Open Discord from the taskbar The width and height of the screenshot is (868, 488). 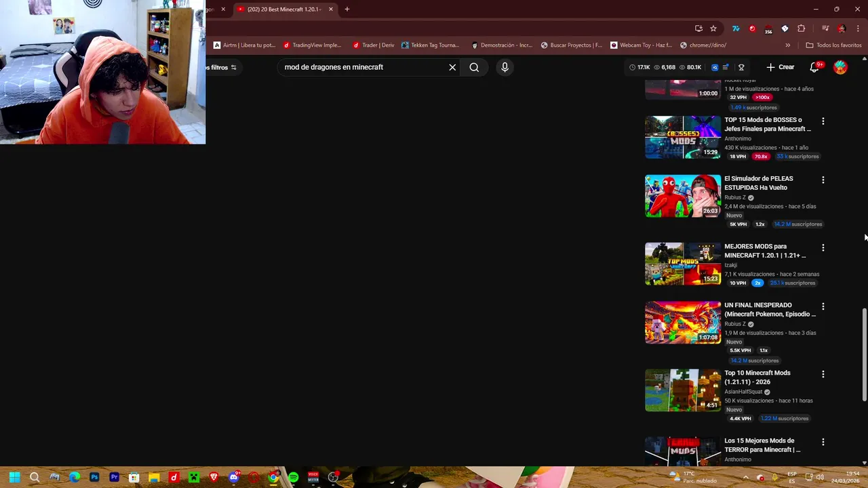tap(233, 477)
